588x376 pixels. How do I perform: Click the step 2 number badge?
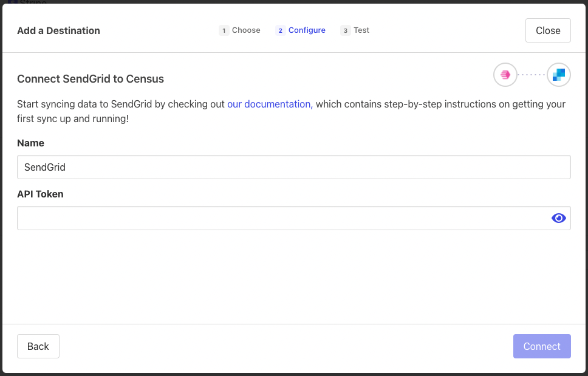[280, 30]
